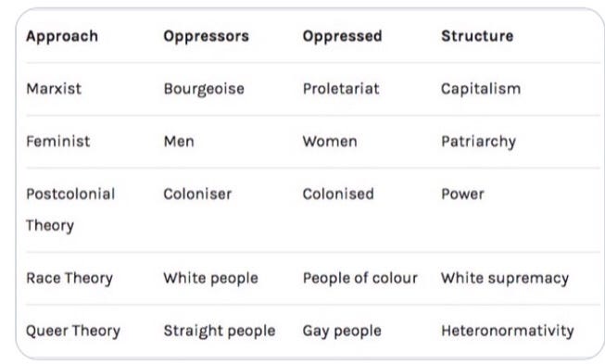Click the Oppressed column header

tap(342, 36)
